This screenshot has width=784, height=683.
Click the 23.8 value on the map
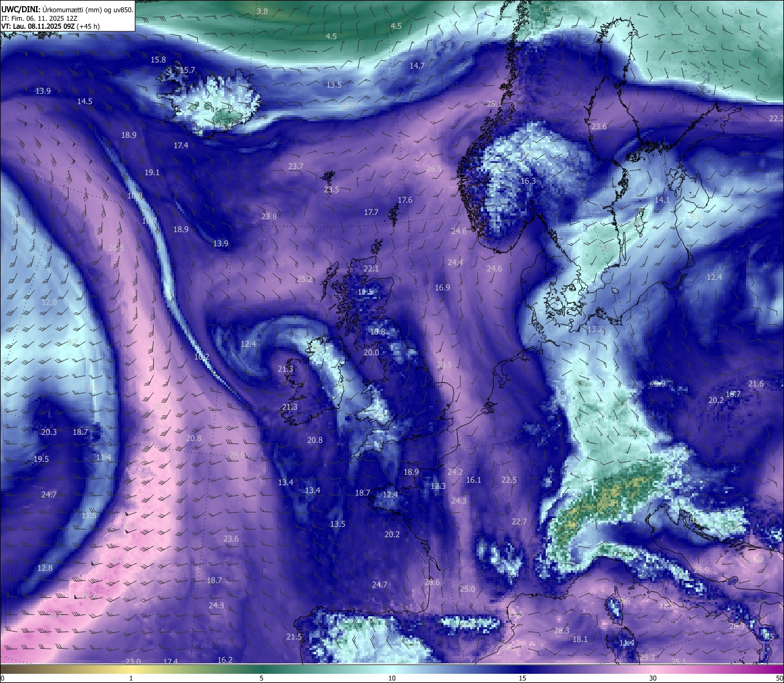click(x=269, y=217)
